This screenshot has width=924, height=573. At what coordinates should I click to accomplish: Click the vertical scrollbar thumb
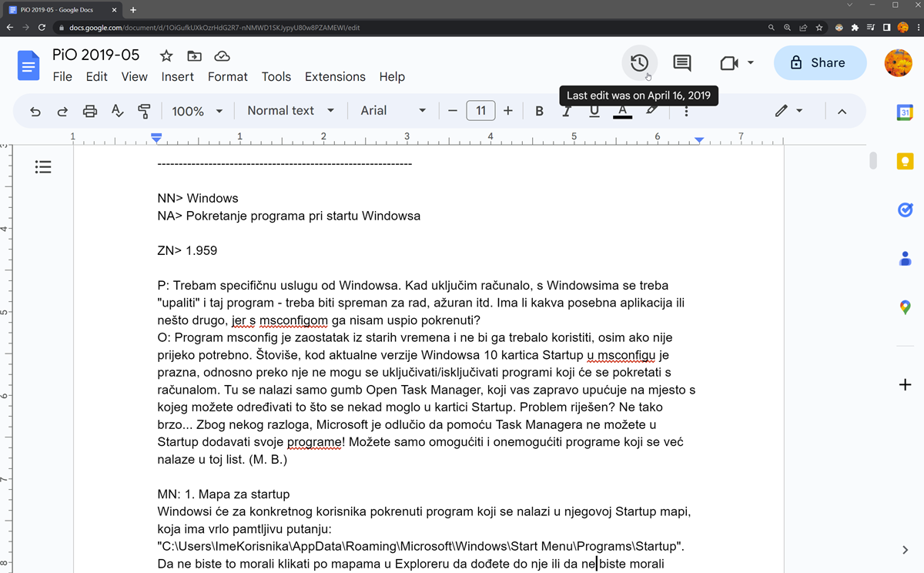click(873, 161)
